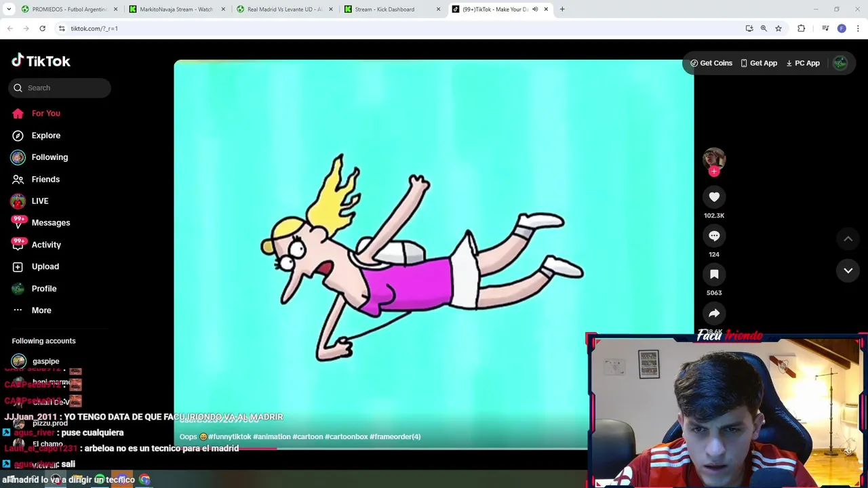Open the profile avatar menu top right
This screenshot has width=868, height=488.
[x=840, y=63]
